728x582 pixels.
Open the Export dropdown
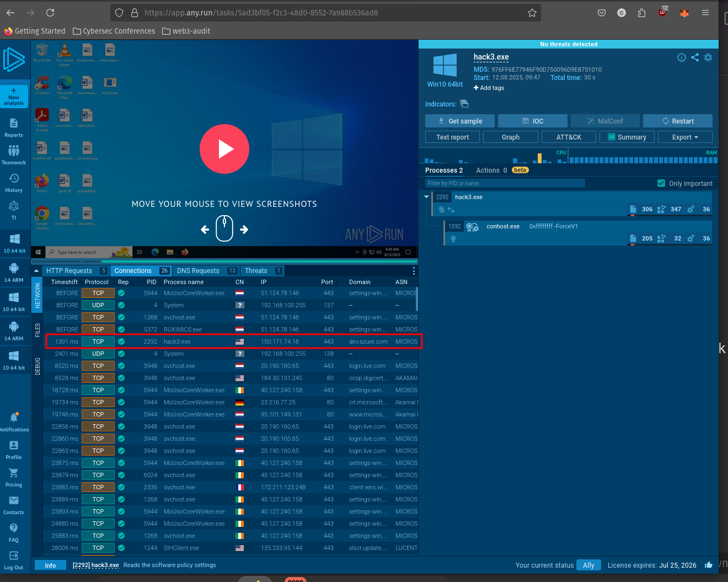(685, 137)
